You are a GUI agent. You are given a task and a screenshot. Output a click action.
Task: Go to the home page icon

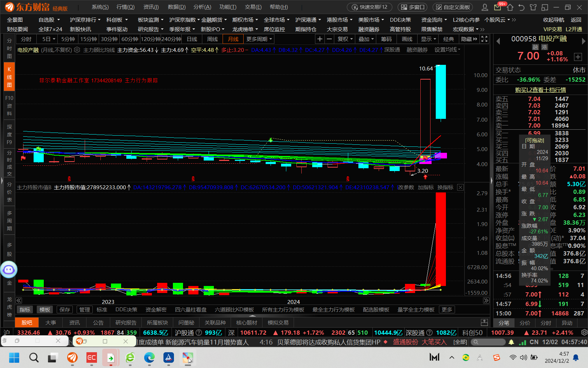pyautogui.click(x=510, y=7)
